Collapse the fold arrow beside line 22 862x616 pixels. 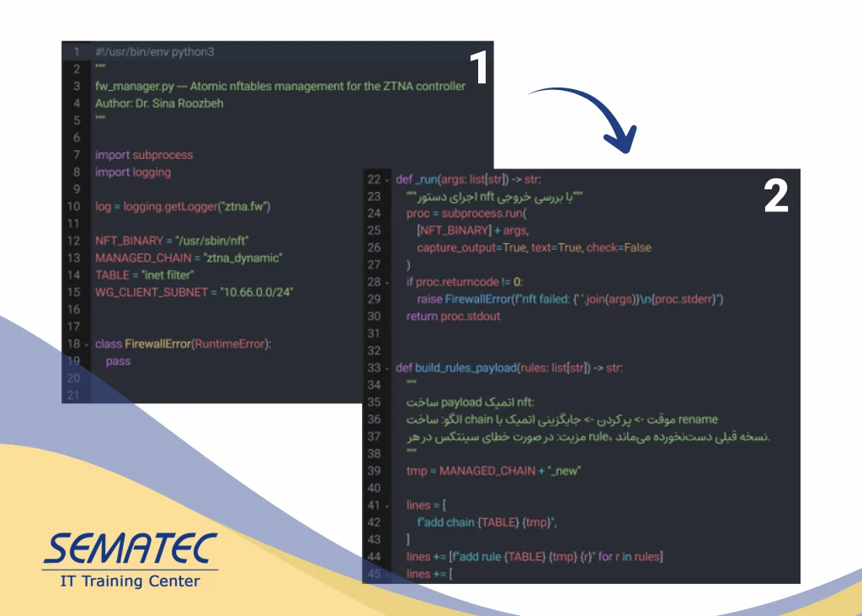(387, 180)
